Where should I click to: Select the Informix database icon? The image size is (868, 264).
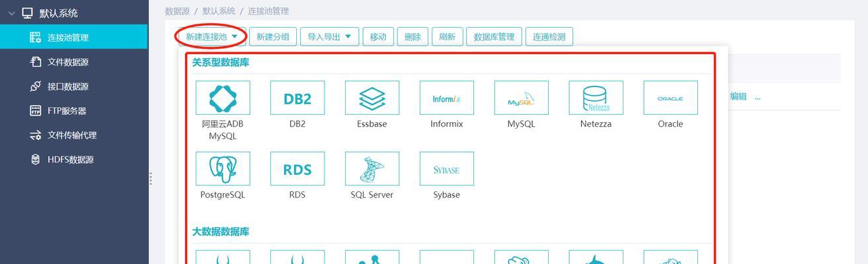point(447,98)
